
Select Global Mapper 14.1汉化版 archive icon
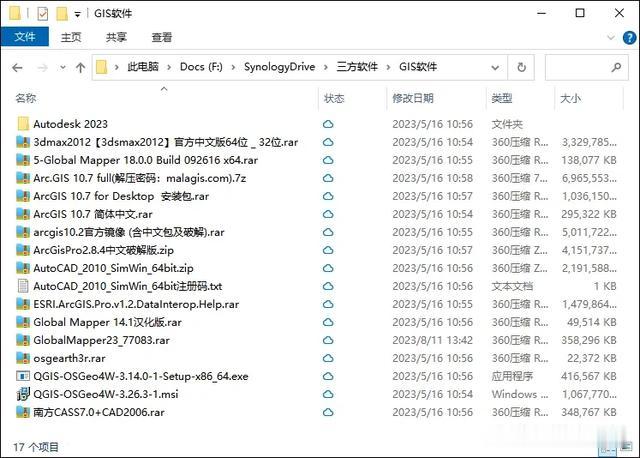[23, 322]
